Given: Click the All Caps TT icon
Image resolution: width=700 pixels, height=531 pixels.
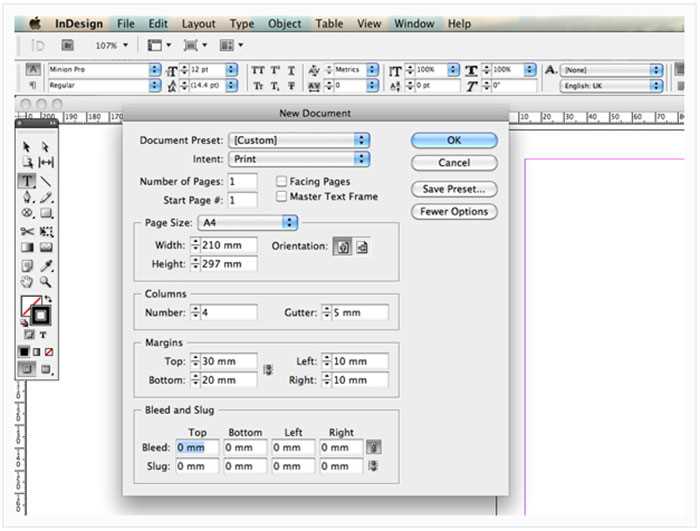Looking at the screenshot, I should [x=258, y=70].
